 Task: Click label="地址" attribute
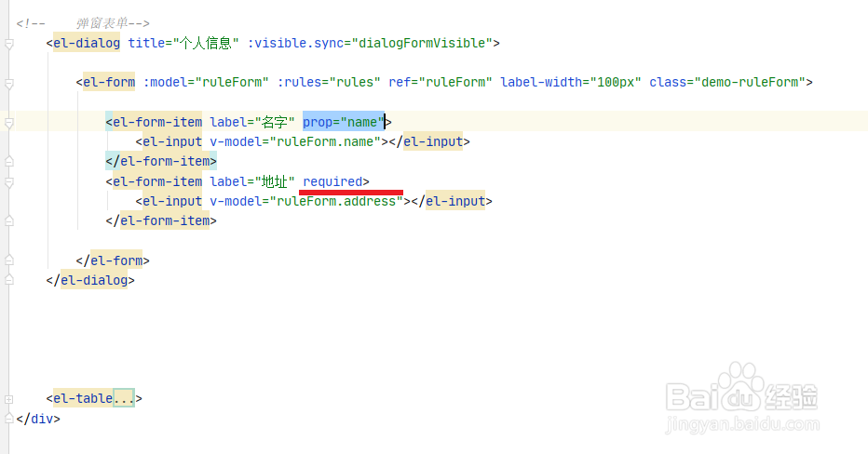(x=251, y=182)
